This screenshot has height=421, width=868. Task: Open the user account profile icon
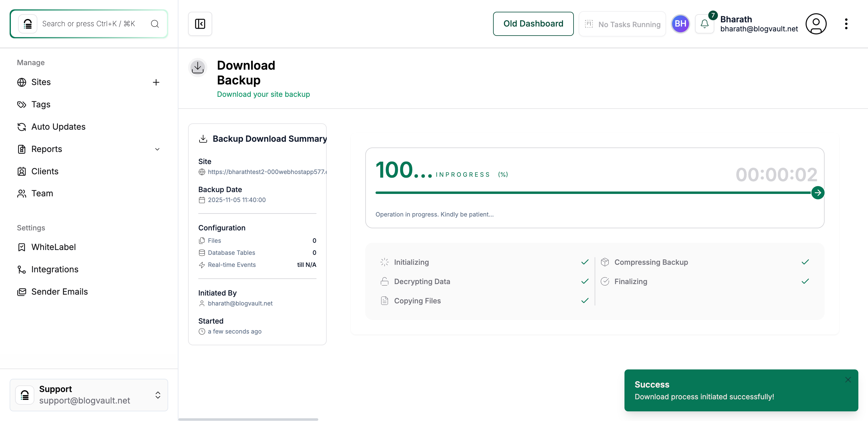(x=816, y=24)
